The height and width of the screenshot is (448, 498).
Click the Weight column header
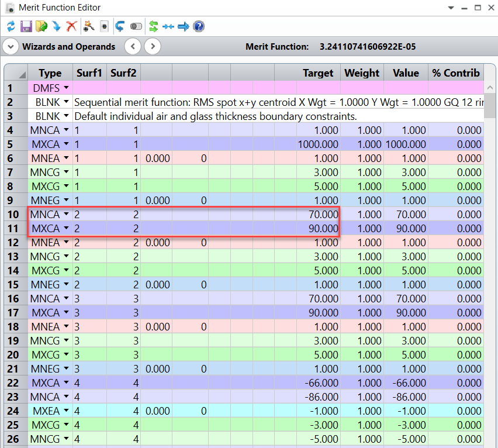pyautogui.click(x=362, y=73)
